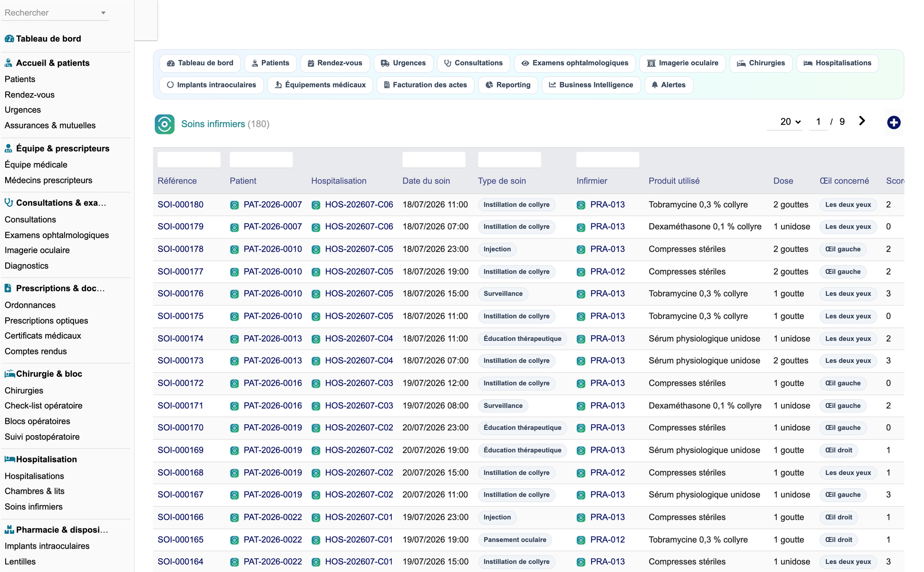The image size is (924, 572).
Task: Click Dexaméthasone 0,1 % collyre in SOI-000171 row
Action: [x=705, y=405]
